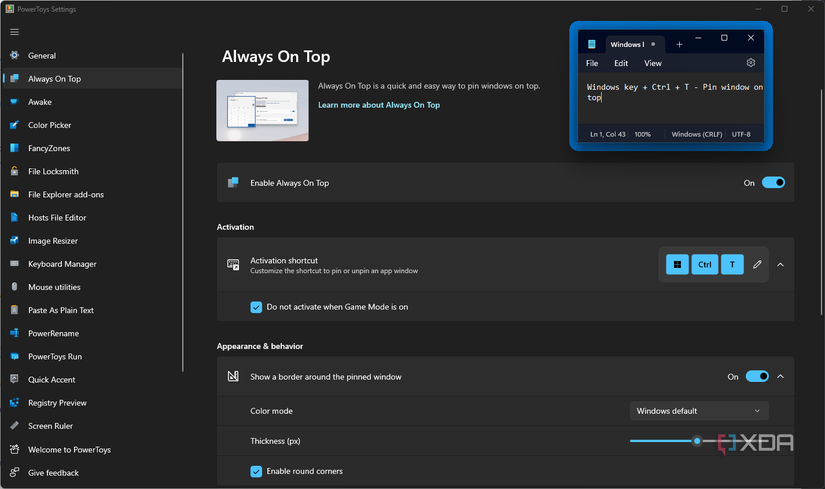The image size is (825, 489).
Task: Click the Quick Accent icon
Action: (14, 380)
